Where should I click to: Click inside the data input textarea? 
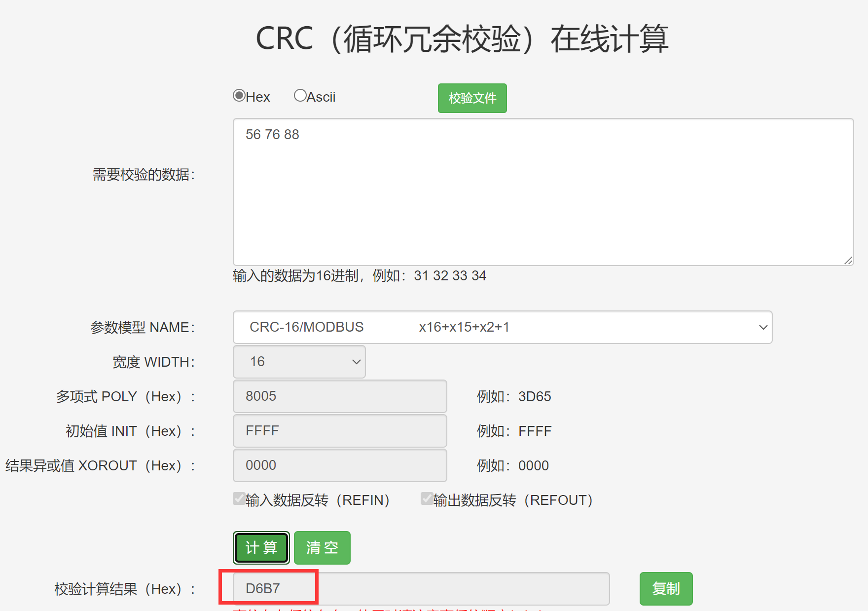(542, 192)
